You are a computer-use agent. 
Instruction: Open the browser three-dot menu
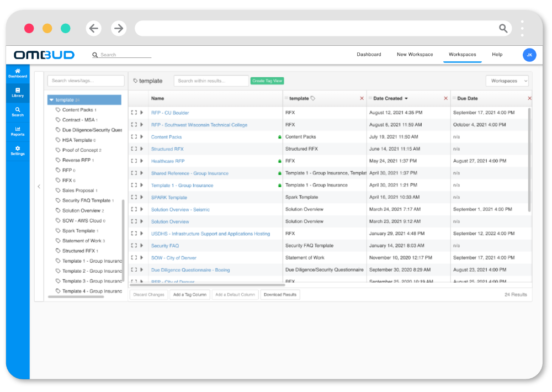point(522,28)
